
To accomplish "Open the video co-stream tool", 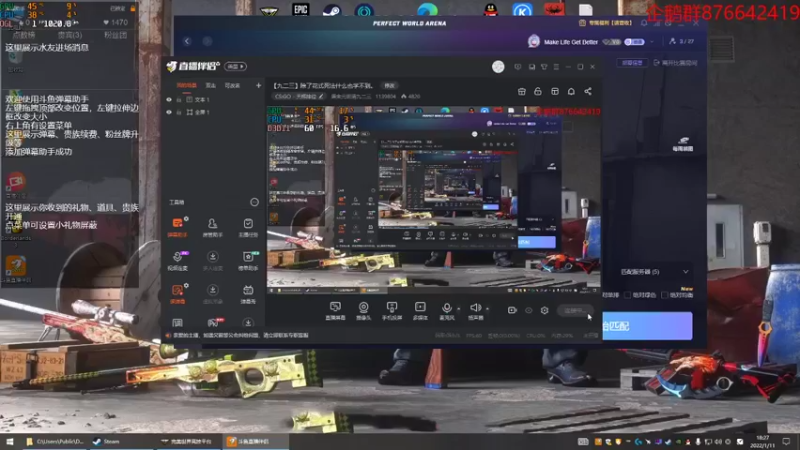I will [177, 260].
